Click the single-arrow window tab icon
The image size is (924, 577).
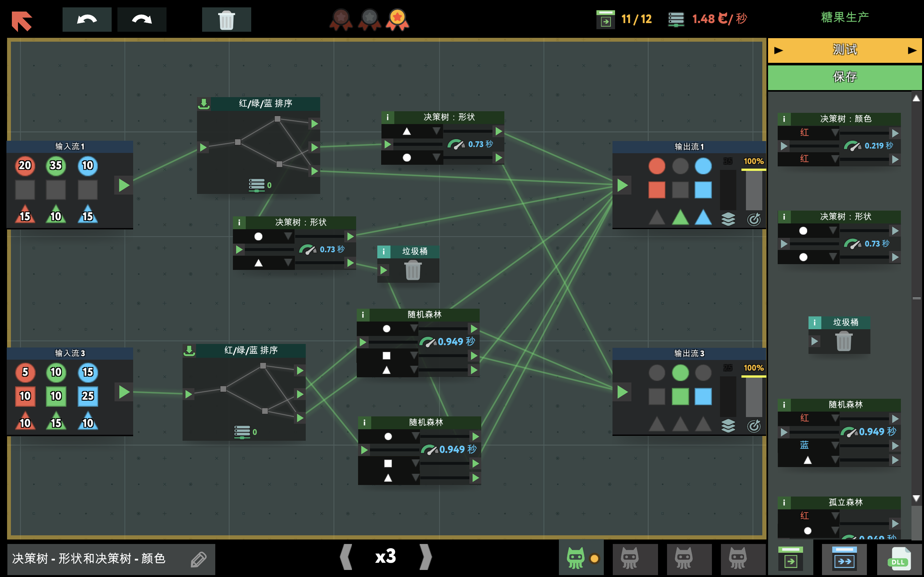coord(790,559)
